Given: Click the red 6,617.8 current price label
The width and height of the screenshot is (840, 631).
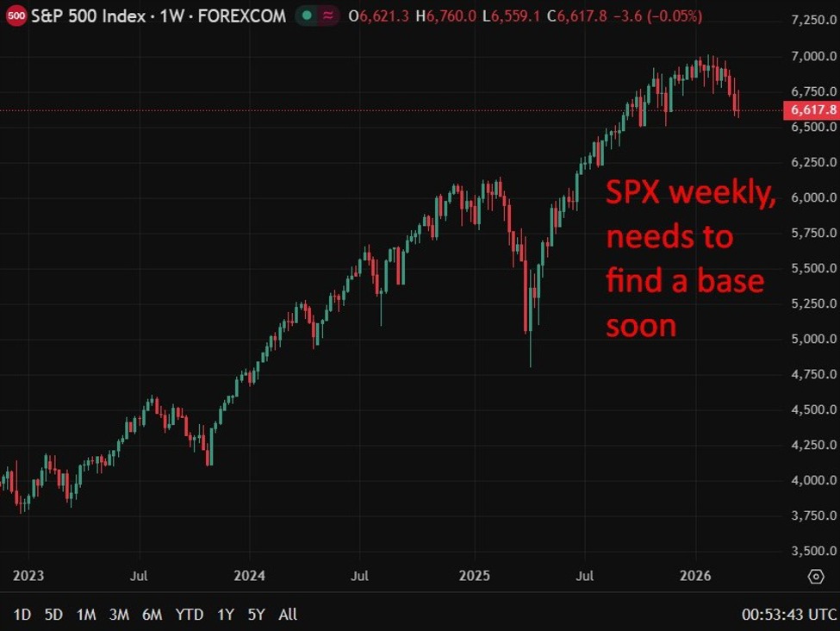Looking at the screenshot, I should 811,110.
